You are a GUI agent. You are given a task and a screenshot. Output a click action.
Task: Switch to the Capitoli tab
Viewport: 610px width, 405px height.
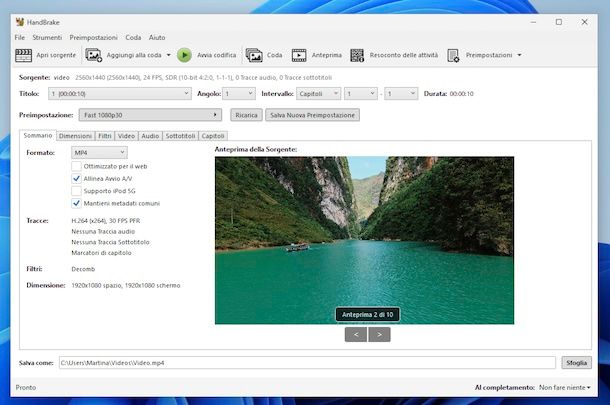tap(213, 136)
